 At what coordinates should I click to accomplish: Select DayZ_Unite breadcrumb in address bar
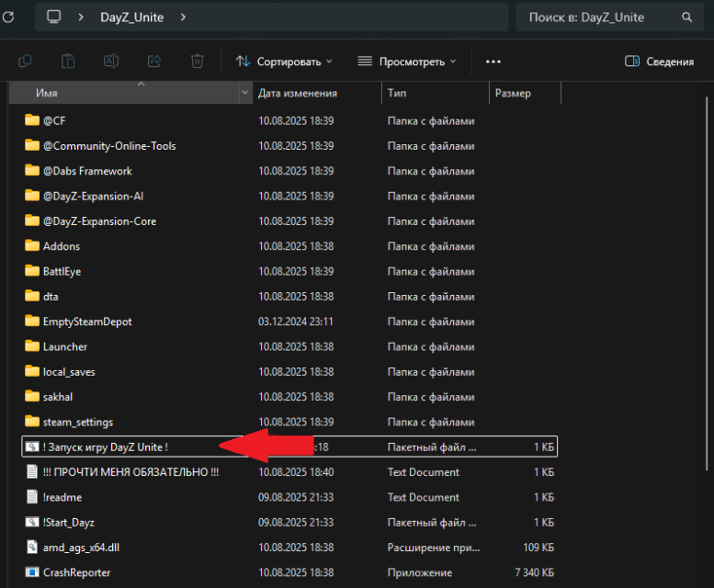[x=131, y=17]
